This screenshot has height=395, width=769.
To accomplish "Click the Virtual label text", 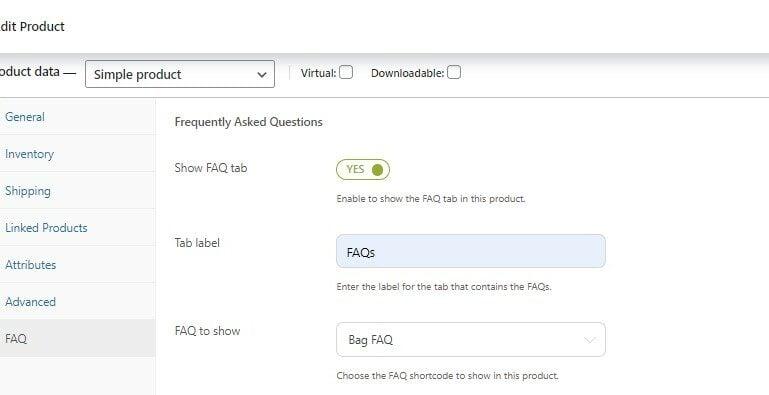I will (318, 73).
